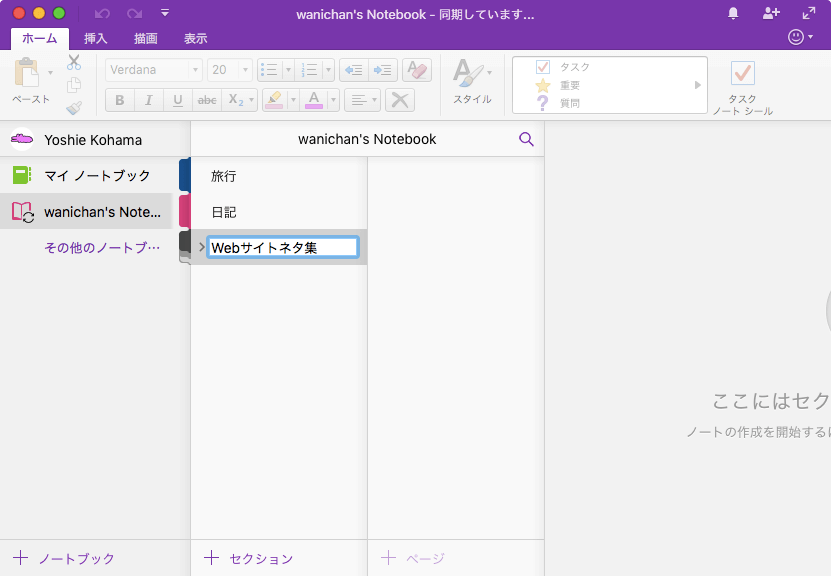This screenshot has width=831, height=576.
Task: Click the Format Painter brush icon
Action: (x=74, y=108)
